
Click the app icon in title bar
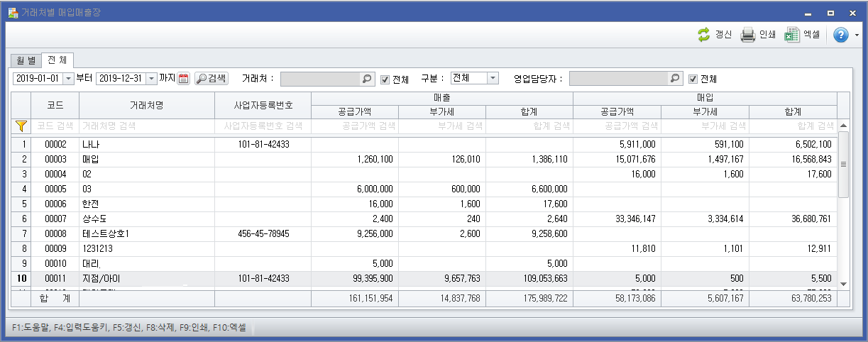(x=13, y=12)
